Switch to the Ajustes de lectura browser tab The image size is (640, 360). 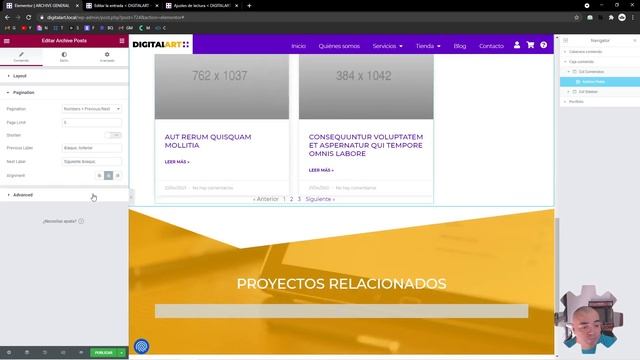pos(202,6)
